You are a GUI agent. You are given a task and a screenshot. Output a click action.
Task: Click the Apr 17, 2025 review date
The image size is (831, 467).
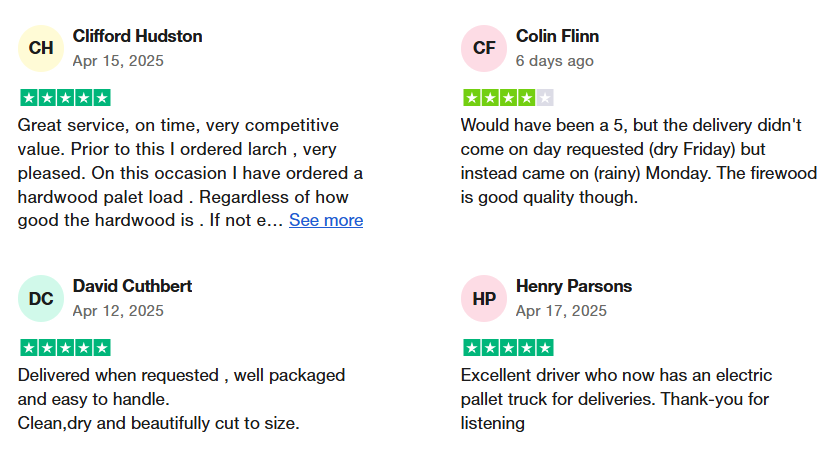coord(561,310)
